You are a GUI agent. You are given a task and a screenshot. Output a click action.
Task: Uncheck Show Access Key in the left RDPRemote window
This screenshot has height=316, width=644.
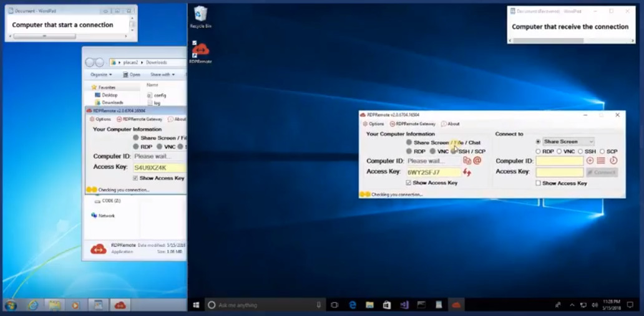(x=135, y=178)
